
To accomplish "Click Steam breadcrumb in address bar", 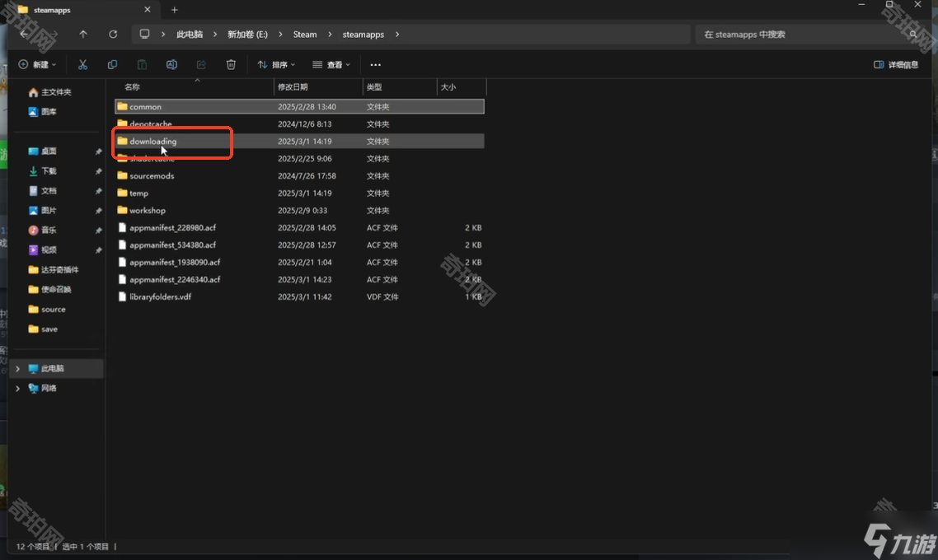I will point(305,34).
